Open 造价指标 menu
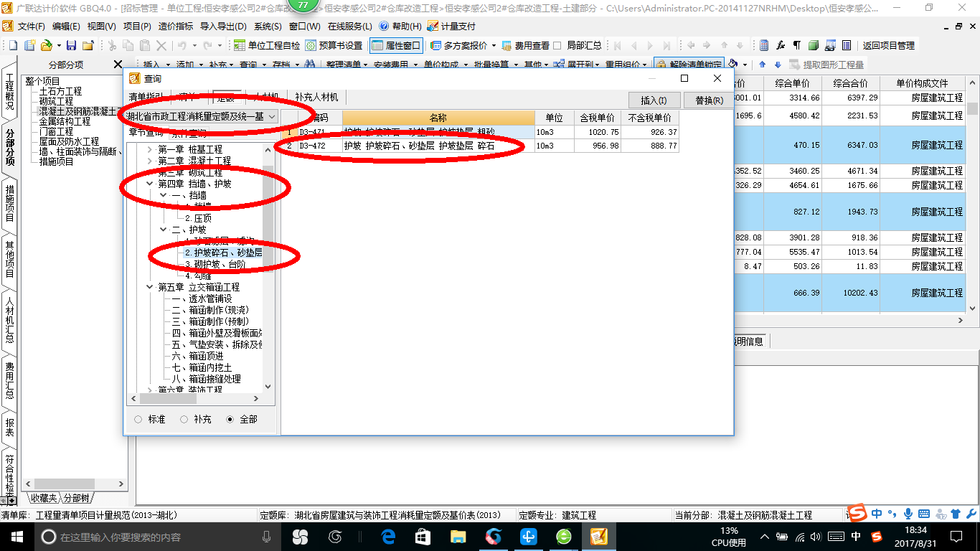 point(175,26)
